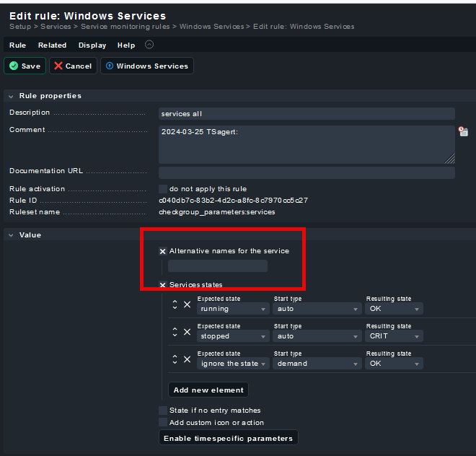Go back to Windows Services rule list button
Image resolution: width=476 pixels, height=456 pixels.
click(x=147, y=66)
